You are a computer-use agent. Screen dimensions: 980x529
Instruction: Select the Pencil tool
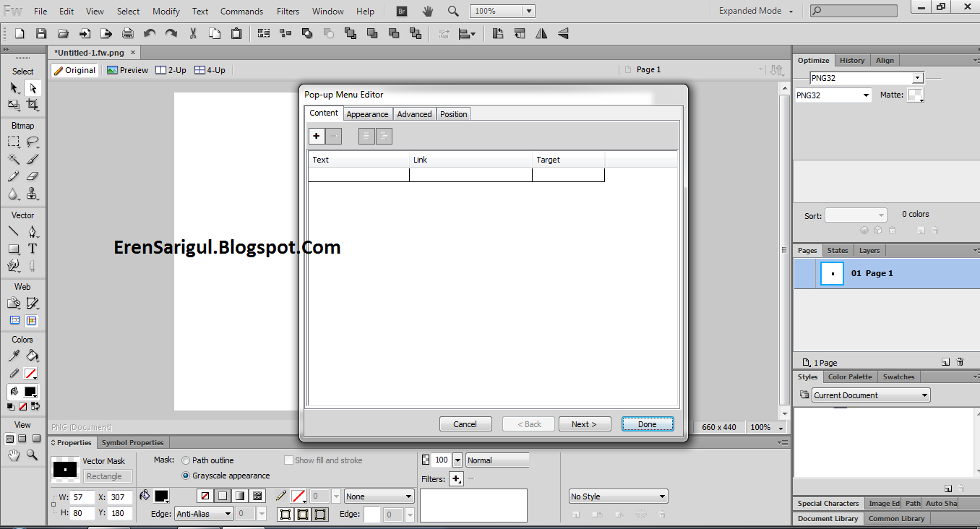(x=14, y=176)
